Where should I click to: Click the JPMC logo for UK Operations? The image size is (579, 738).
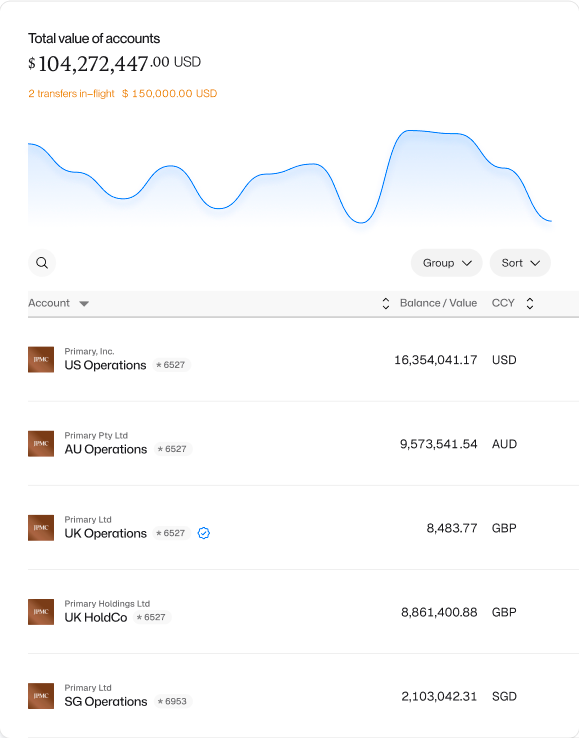[x=41, y=528]
